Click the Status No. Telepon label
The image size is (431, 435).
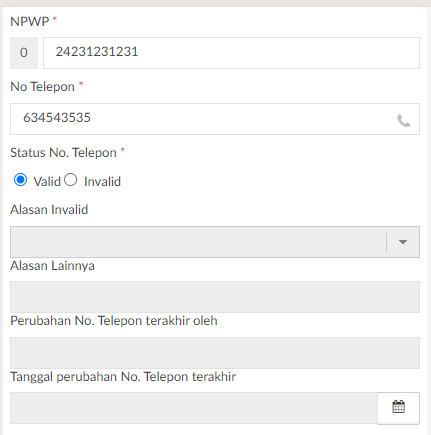point(63,153)
